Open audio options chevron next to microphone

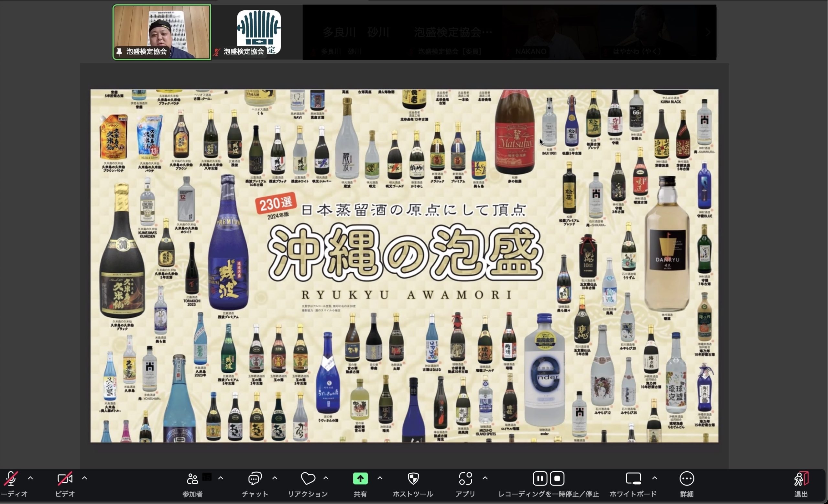pos(30,478)
